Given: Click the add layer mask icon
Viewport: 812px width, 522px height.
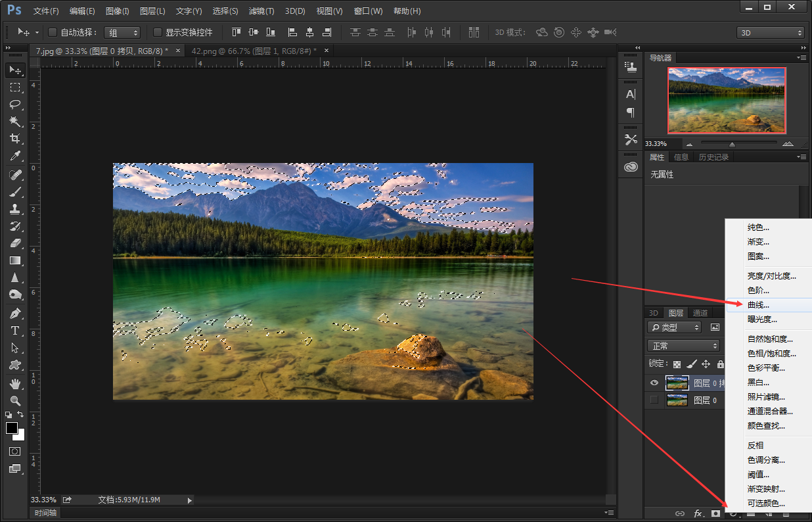Looking at the screenshot, I should tap(715, 514).
